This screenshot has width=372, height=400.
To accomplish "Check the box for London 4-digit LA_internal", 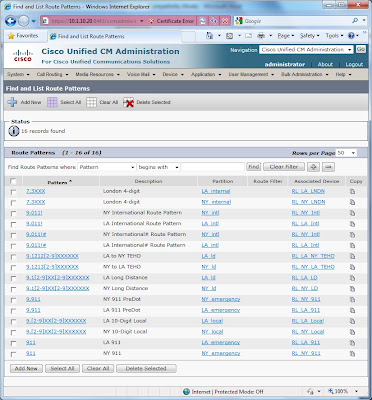I will [13, 192].
